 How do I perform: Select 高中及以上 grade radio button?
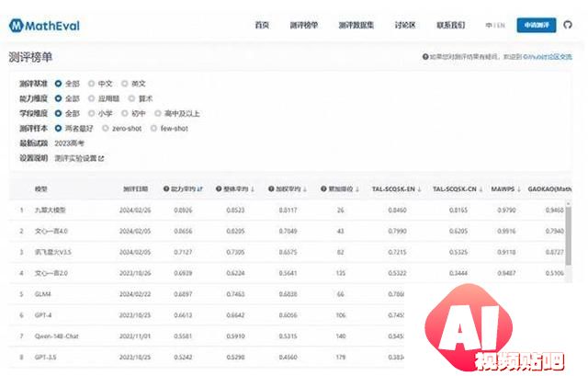click(158, 113)
